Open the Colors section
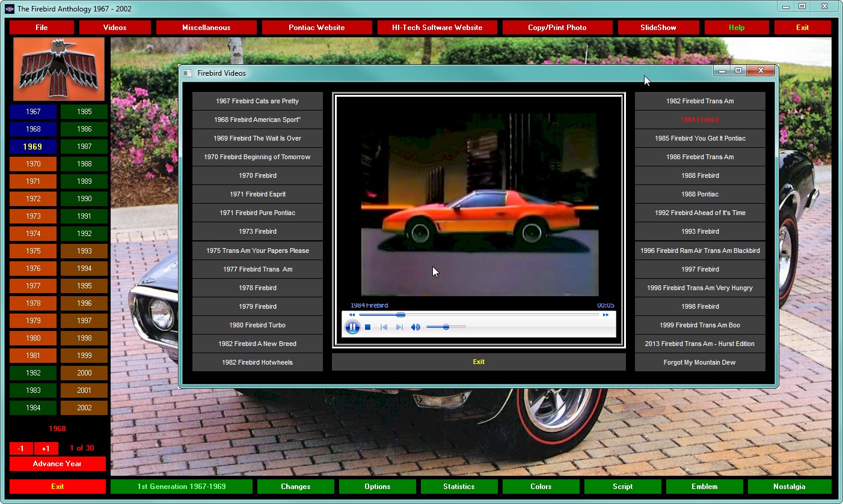The width and height of the screenshot is (843, 504). pyautogui.click(x=541, y=487)
